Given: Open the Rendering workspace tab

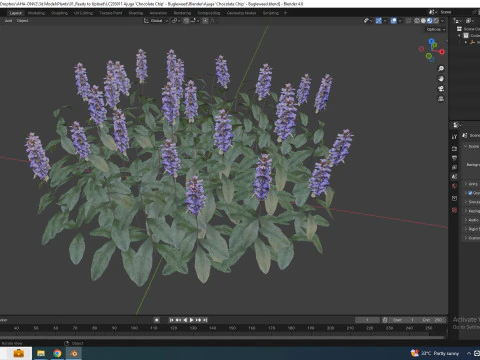Looking at the screenshot, I should (x=182, y=13).
